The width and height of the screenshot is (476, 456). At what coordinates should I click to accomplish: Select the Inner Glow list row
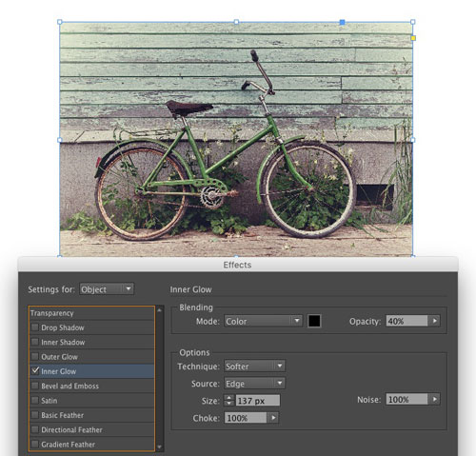91,371
